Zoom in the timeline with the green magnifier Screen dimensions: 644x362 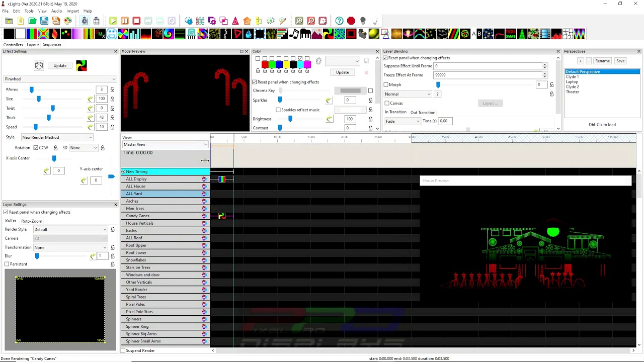299,21
